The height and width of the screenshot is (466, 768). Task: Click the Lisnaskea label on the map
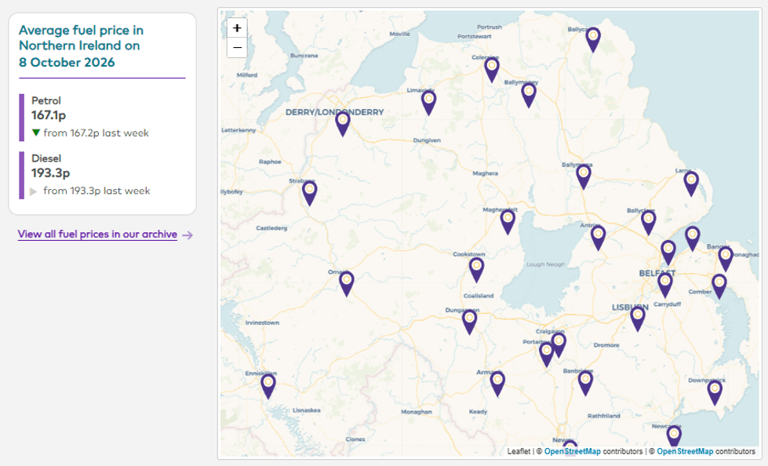point(306,410)
